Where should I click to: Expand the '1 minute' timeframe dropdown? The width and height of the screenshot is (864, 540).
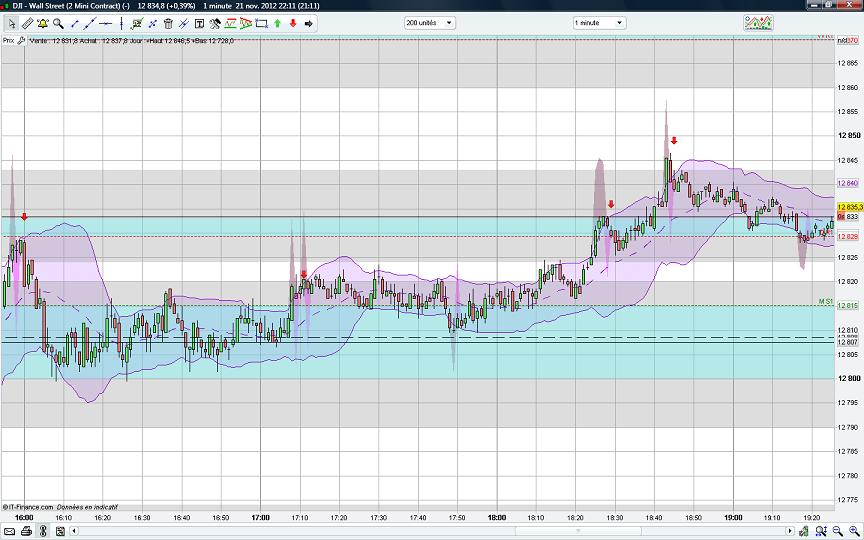[597, 22]
